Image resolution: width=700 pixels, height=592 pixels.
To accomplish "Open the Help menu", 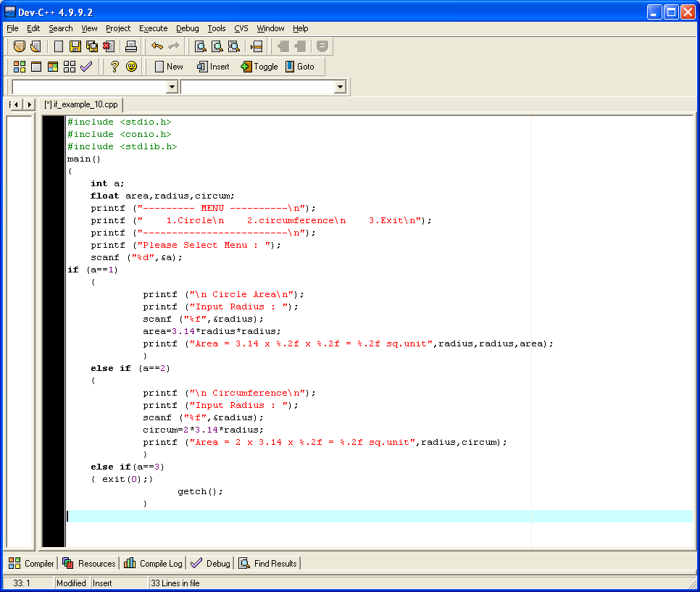I will click(x=301, y=28).
